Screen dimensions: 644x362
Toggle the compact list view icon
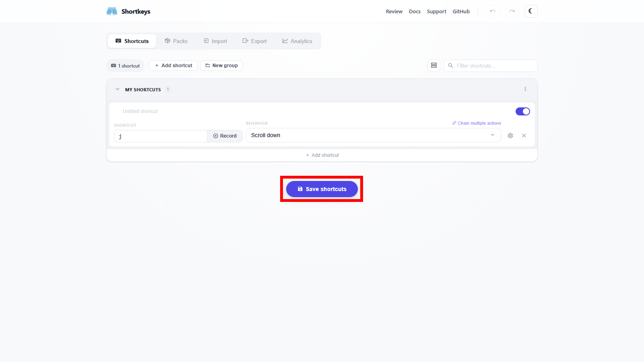[433, 66]
